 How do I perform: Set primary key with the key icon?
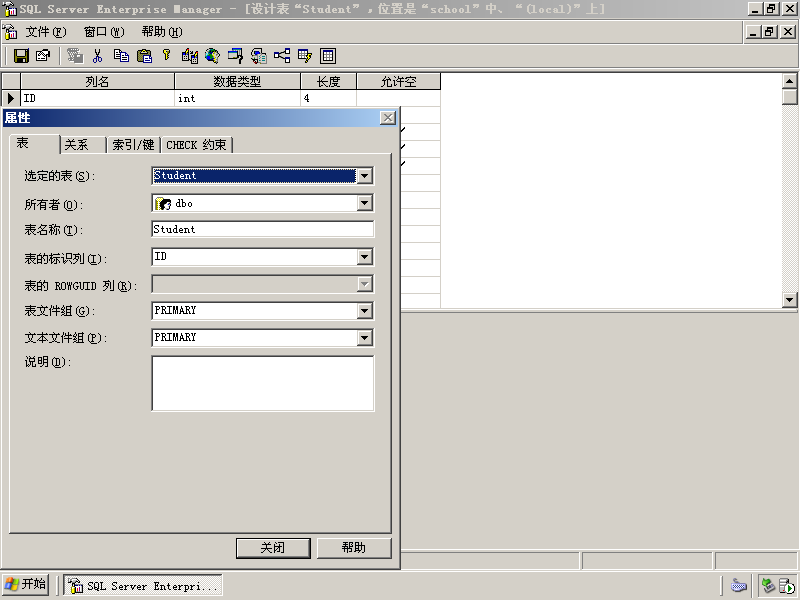coord(166,56)
